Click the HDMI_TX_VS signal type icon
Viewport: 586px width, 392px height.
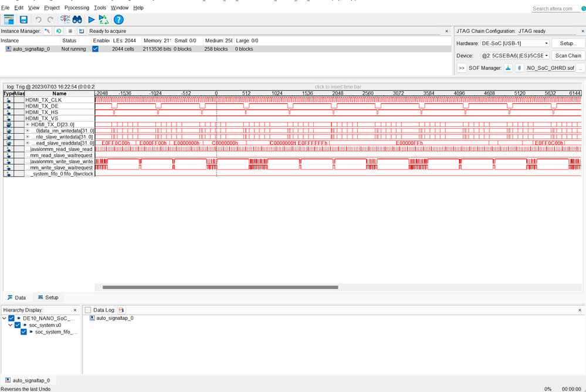pos(9,119)
